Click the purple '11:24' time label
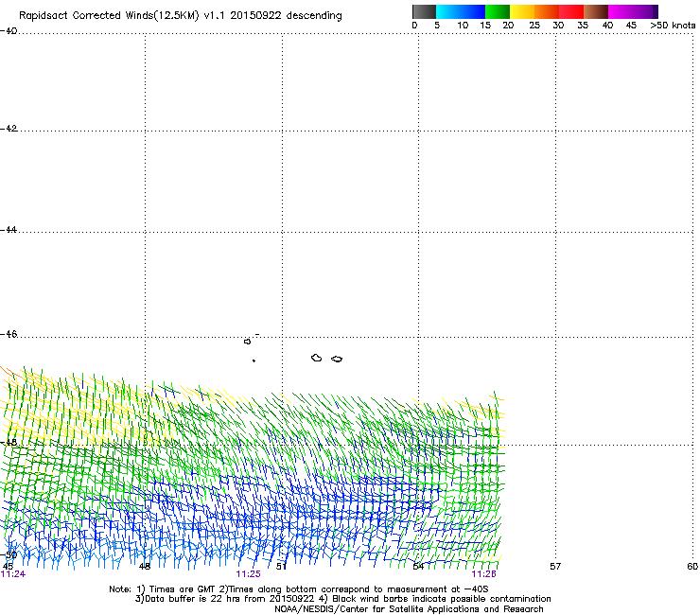700x615 pixels. point(13,574)
